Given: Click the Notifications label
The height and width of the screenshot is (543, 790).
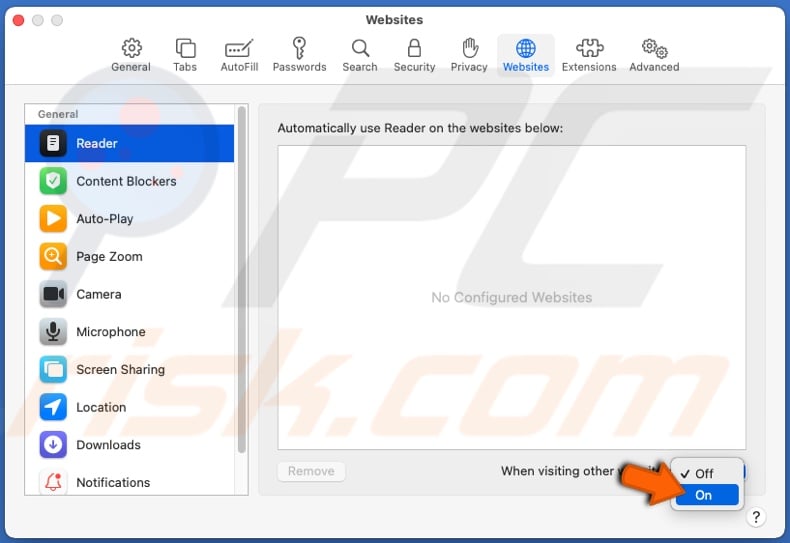Looking at the screenshot, I should click(113, 482).
